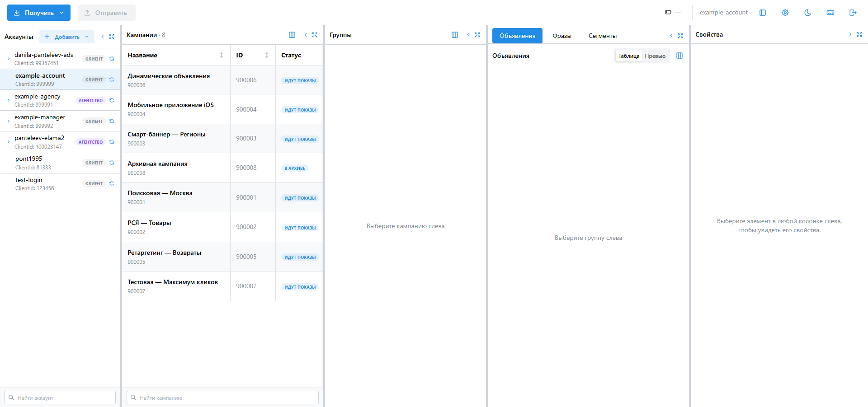Open keyboard shortcuts icon

830,13
